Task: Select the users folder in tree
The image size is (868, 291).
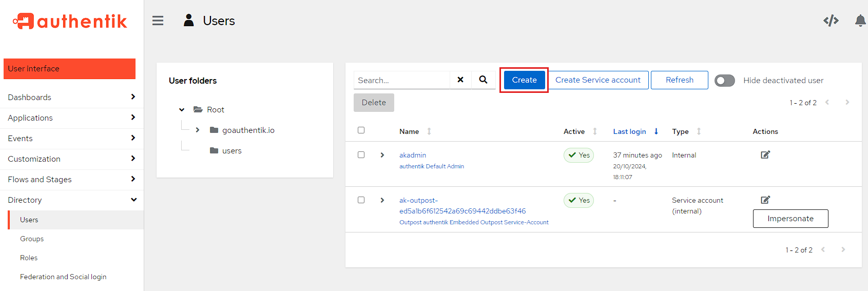Action: coord(232,151)
